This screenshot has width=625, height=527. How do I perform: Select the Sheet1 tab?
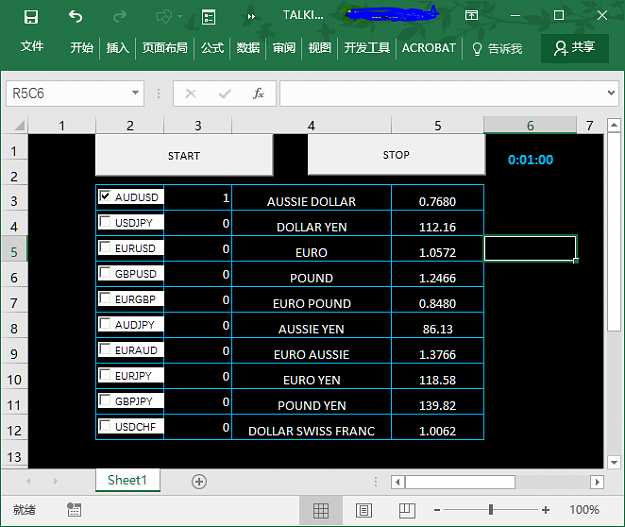(128, 480)
